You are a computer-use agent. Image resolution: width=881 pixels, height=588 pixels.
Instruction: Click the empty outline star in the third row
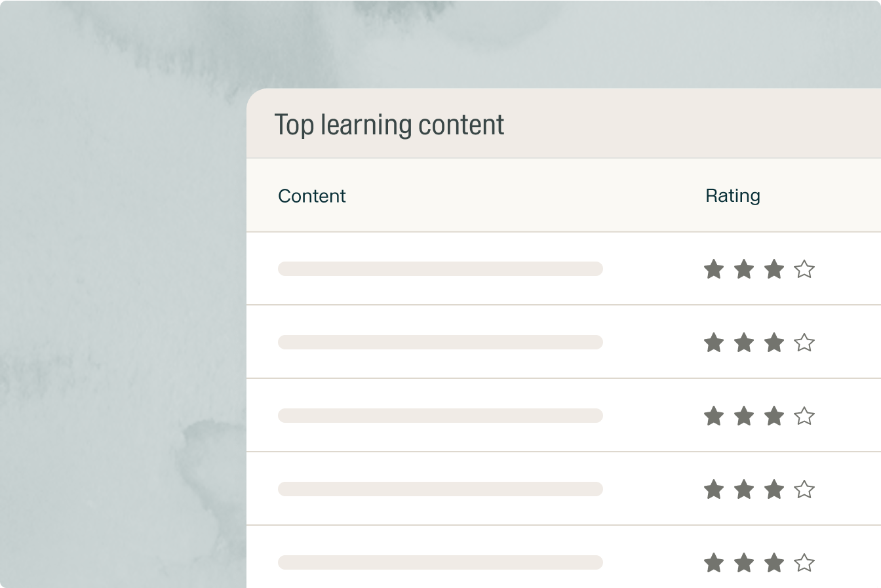(x=804, y=416)
